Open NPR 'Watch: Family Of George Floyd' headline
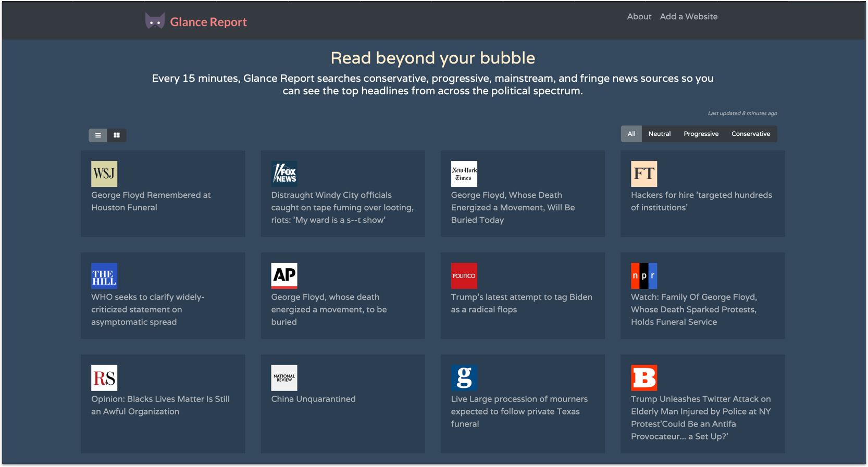 tap(694, 309)
